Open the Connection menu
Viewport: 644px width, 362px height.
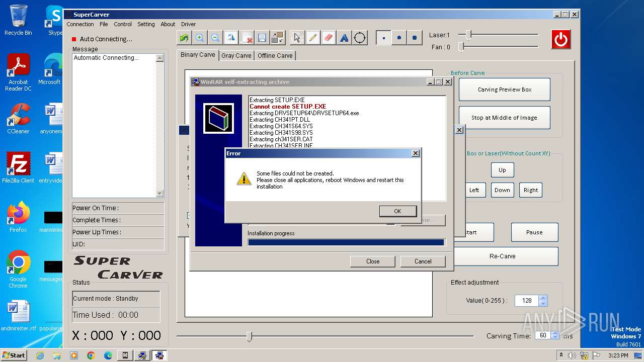point(80,24)
